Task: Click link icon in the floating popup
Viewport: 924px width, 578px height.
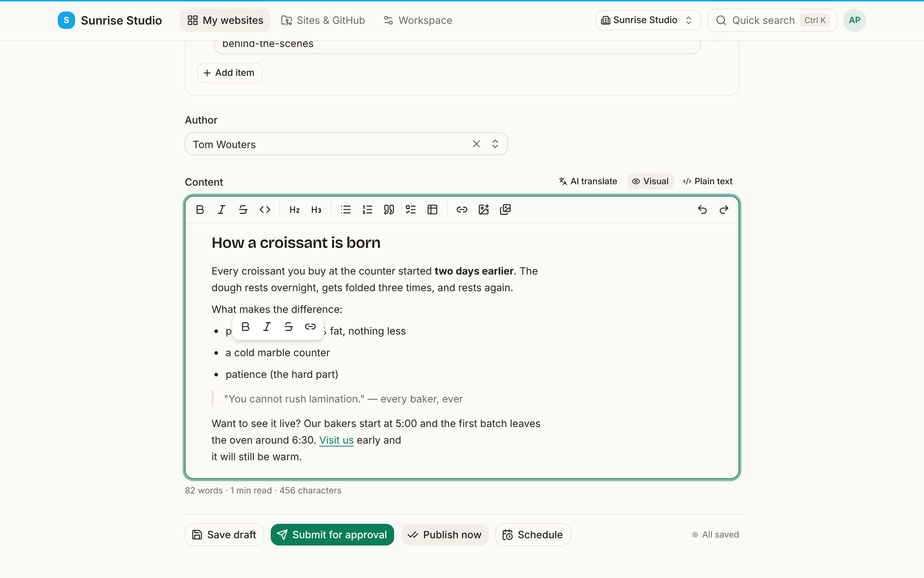Action: click(310, 327)
